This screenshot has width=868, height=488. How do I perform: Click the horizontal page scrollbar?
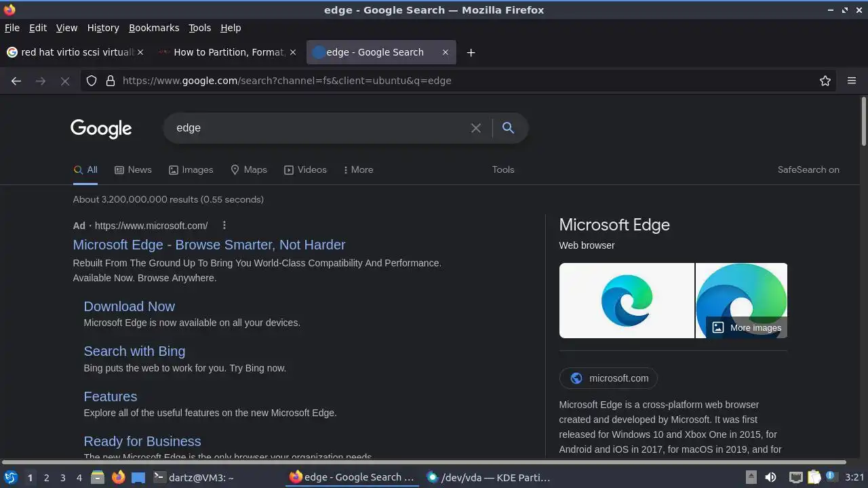424,462
